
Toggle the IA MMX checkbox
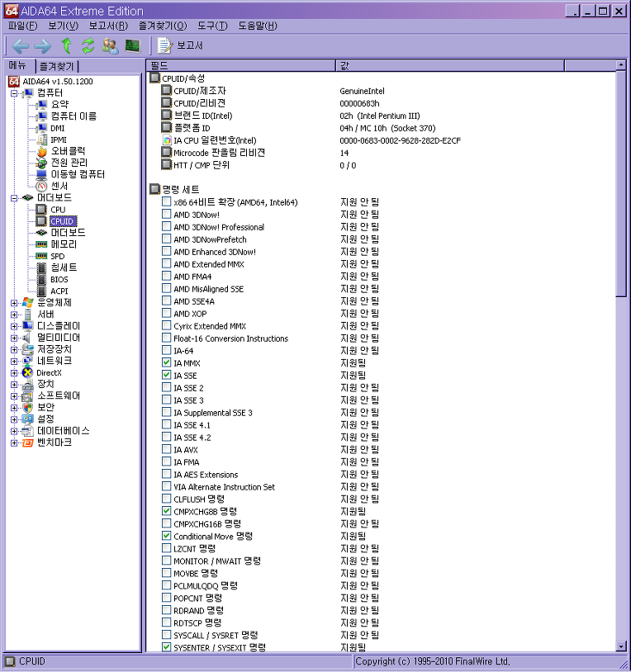tap(167, 362)
